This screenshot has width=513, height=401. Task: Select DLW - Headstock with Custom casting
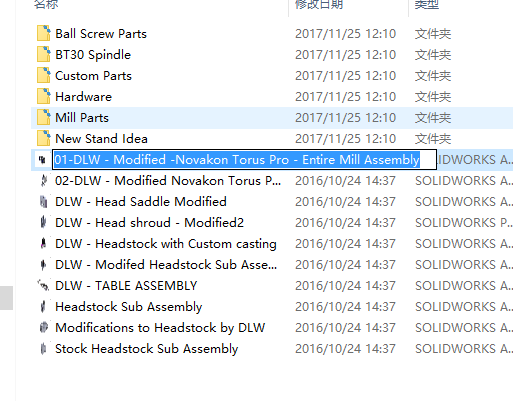click(x=166, y=244)
